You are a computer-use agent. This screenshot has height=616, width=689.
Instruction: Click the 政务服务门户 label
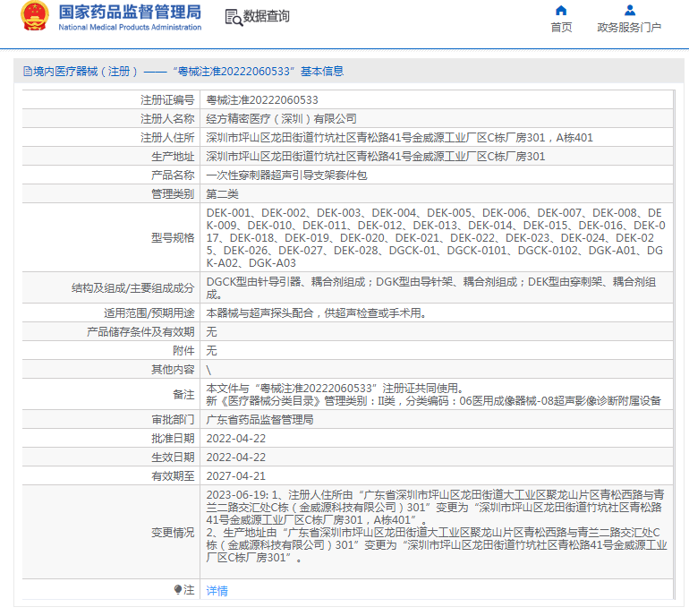pos(629,27)
